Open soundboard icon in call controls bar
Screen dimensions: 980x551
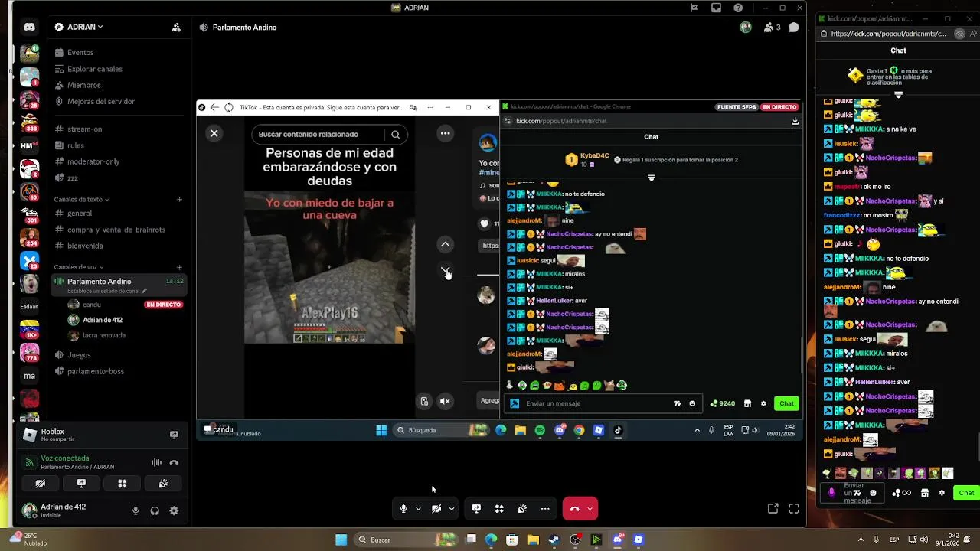point(522,508)
